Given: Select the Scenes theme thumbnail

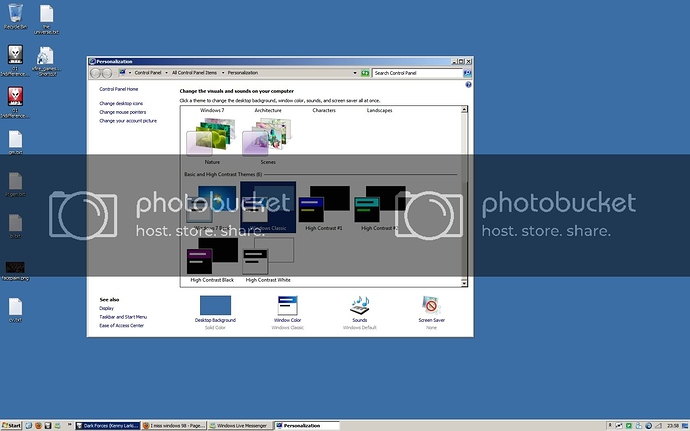Looking at the screenshot, I should pyautogui.click(x=268, y=141).
